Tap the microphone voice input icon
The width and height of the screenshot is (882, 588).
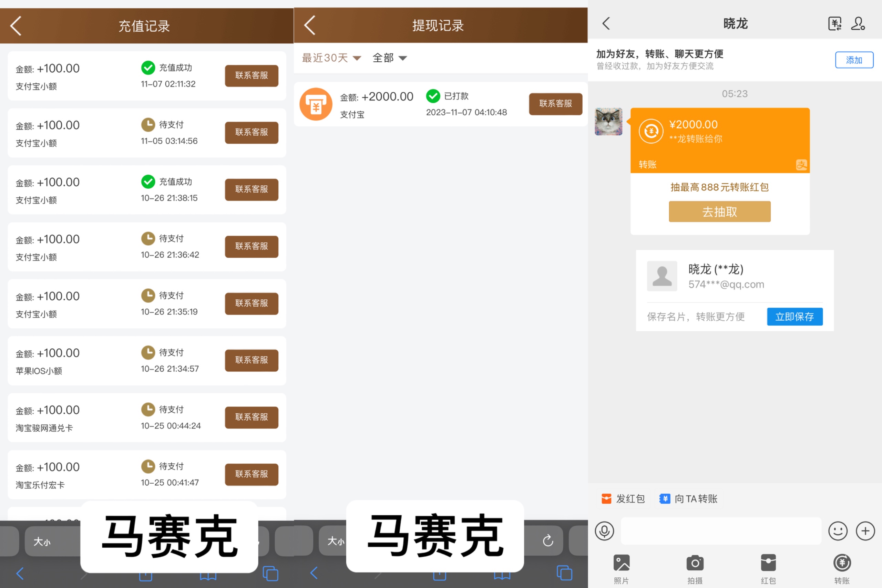click(604, 531)
